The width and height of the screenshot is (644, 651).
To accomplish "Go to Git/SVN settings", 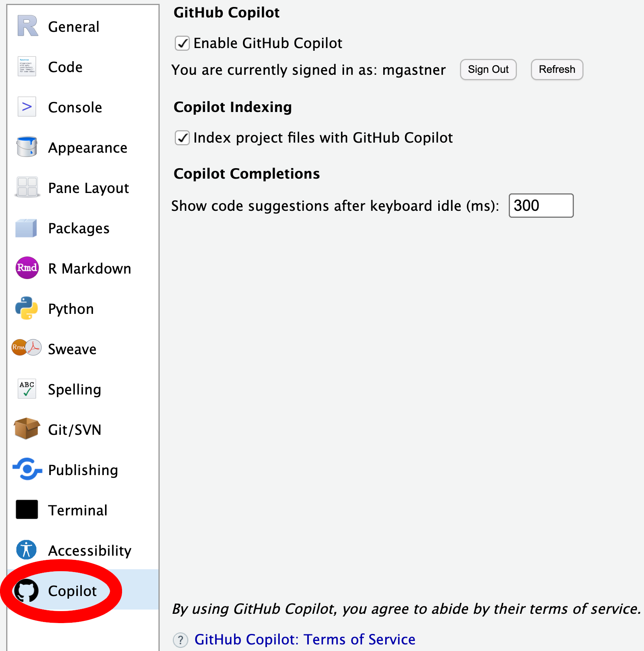I will click(83, 429).
